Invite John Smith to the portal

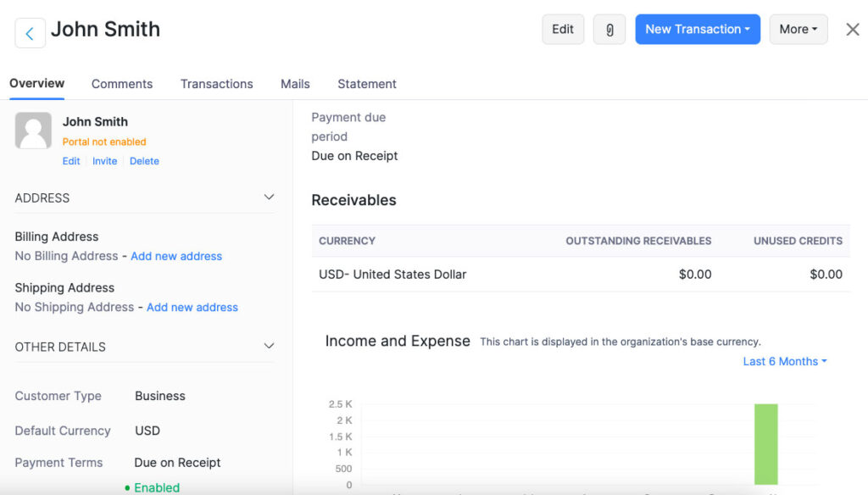click(x=104, y=160)
